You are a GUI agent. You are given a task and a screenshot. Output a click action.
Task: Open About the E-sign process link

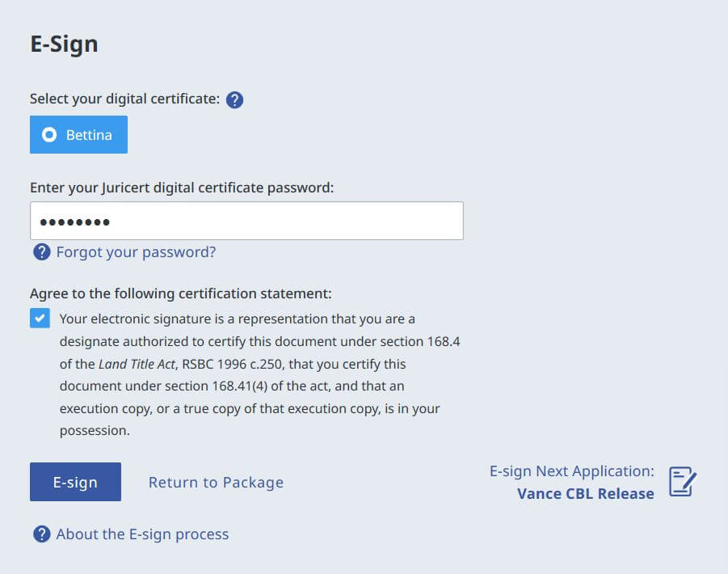tap(142, 534)
